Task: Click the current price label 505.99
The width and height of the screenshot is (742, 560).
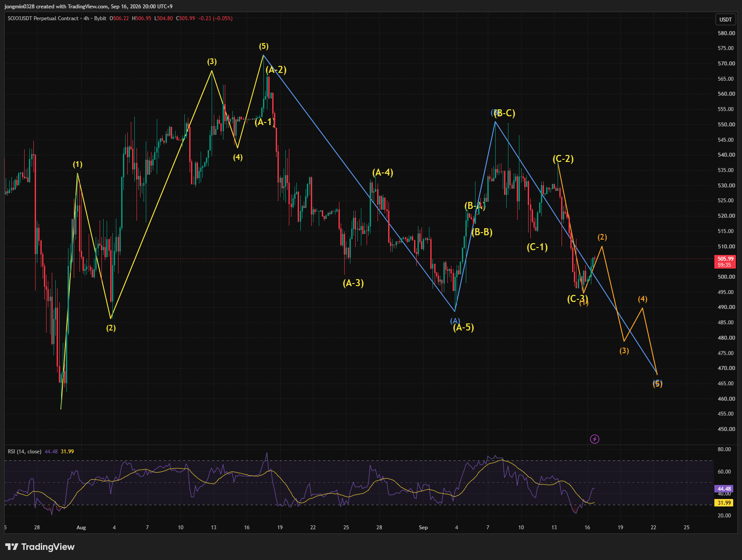Action: tap(725, 259)
